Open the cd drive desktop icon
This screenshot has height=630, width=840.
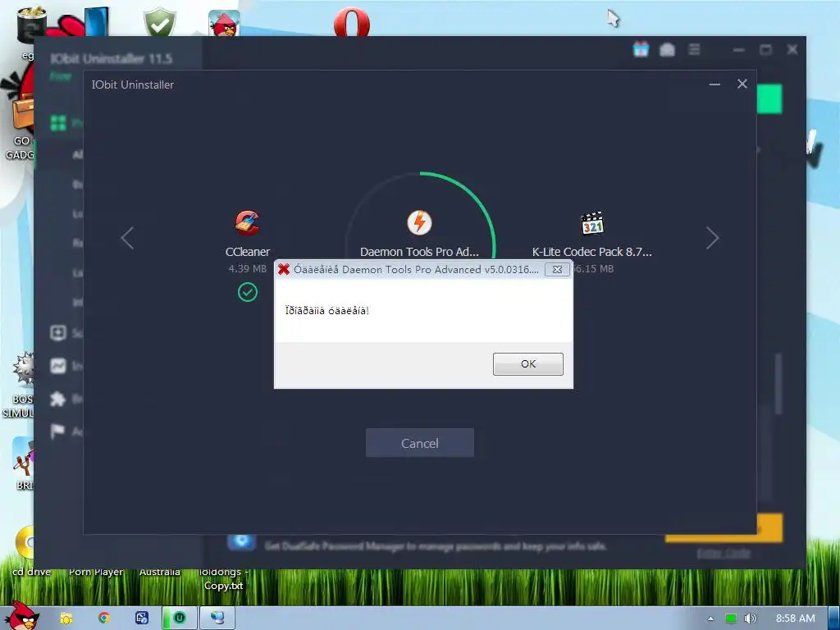[x=24, y=549]
